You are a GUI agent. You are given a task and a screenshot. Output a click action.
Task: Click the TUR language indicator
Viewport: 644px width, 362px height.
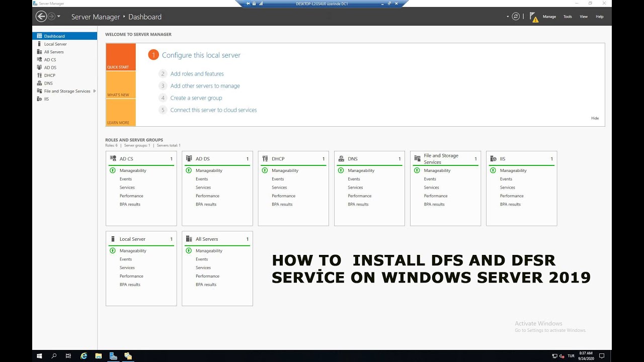(x=571, y=356)
